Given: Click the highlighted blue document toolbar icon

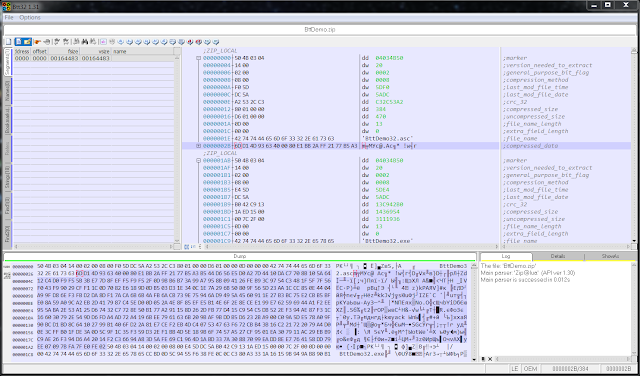Looking at the screenshot, I should (x=19, y=42).
